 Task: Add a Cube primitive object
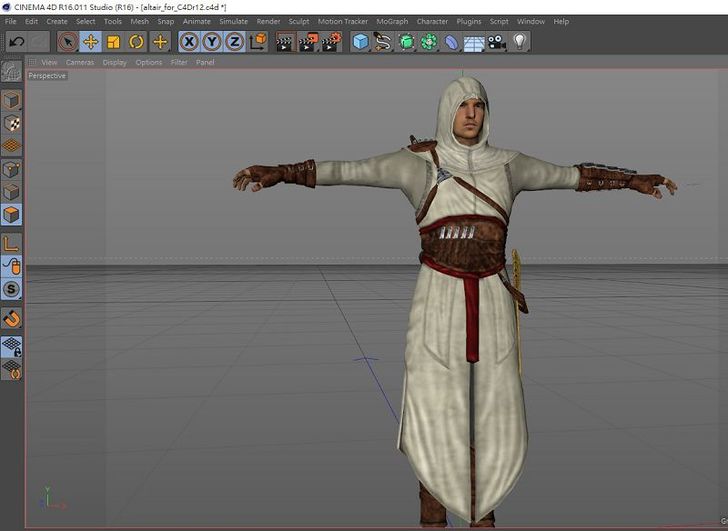[x=360, y=42]
